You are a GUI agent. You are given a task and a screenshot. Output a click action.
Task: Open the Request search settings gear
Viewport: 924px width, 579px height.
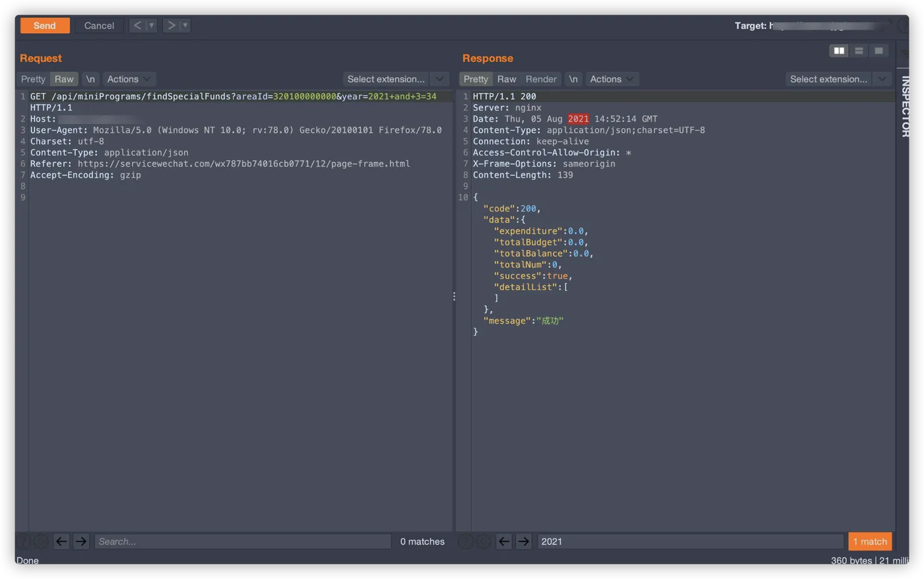pos(41,541)
